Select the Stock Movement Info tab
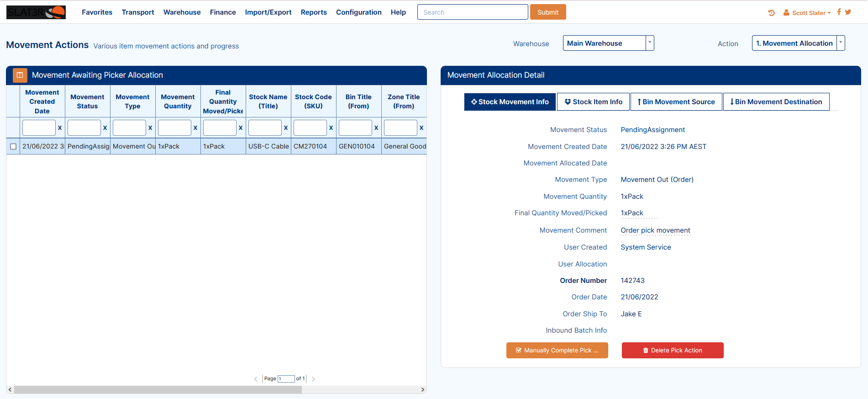The image size is (868, 399). (510, 102)
